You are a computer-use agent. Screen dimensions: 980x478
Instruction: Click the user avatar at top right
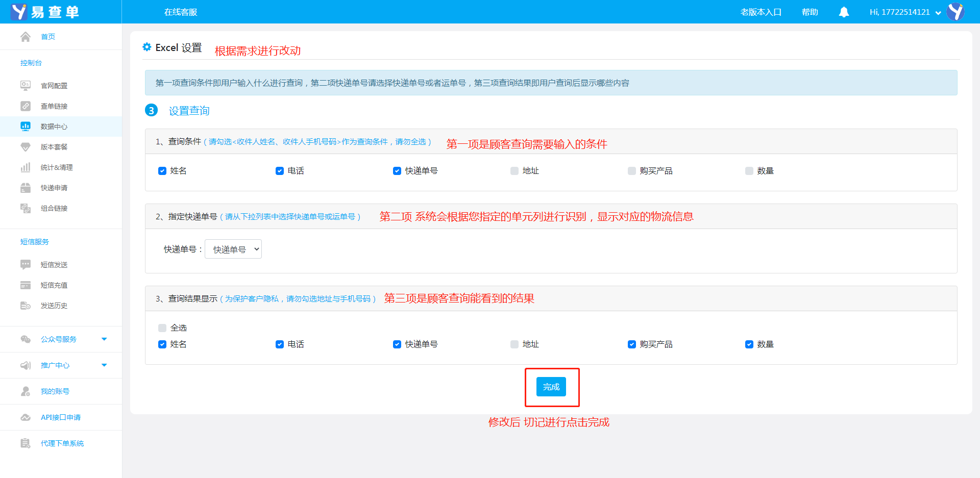tap(955, 12)
